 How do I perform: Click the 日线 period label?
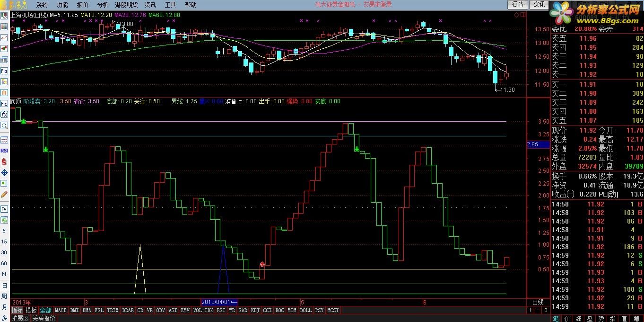click(538, 302)
